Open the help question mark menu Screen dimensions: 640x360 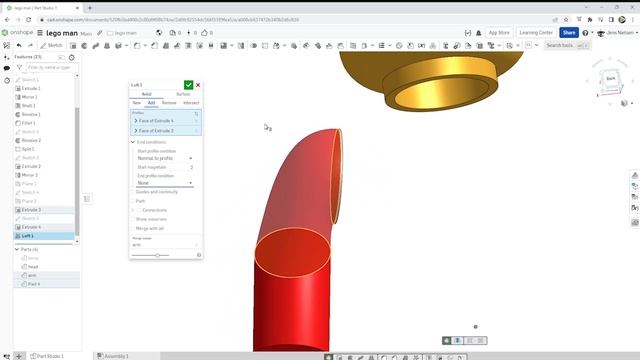pos(586,33)
